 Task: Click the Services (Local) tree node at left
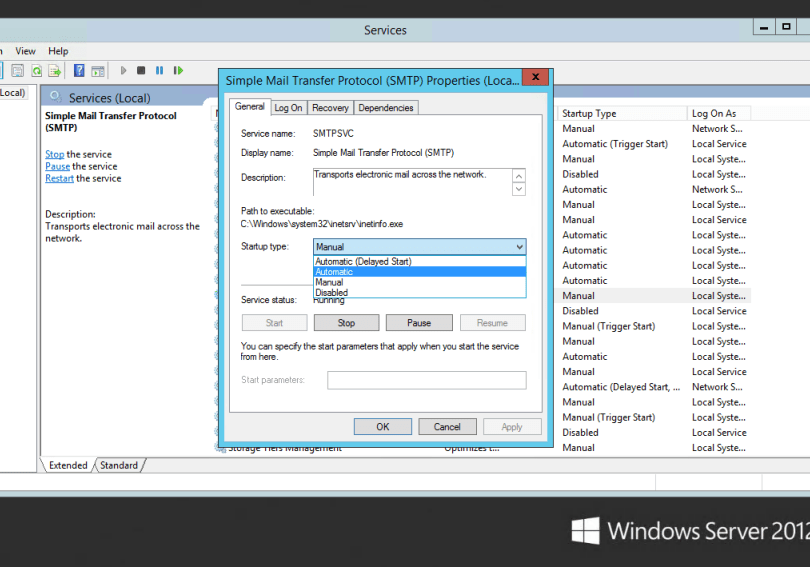point(11,92)
